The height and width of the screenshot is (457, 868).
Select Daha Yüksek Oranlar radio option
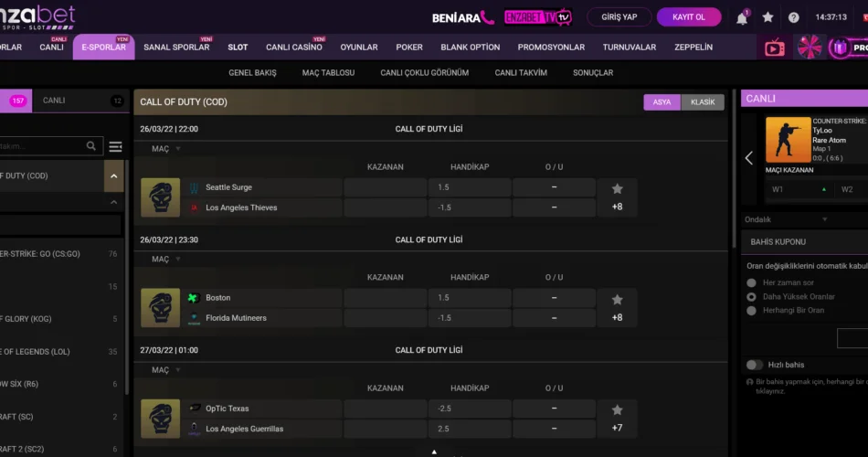tap(751, 297)
